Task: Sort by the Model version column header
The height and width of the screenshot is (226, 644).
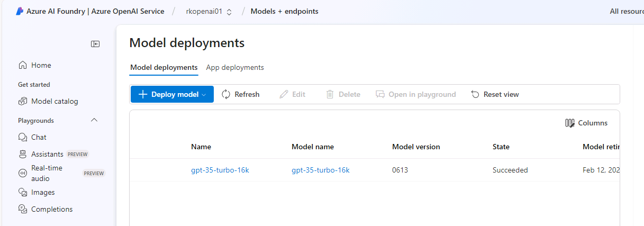Action: pos(416,147)
